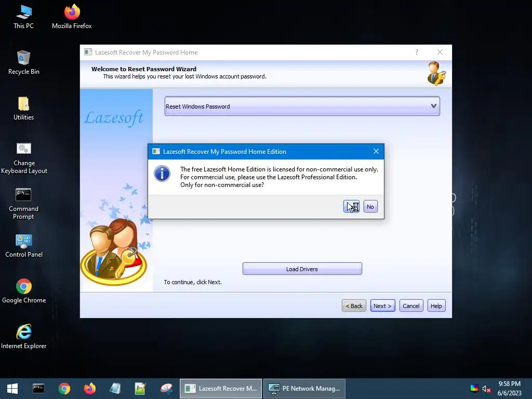The image size is (532, 399).
Task: Click 'Welcome to Reset Password Wizard' heading
Action: [144, 69]
